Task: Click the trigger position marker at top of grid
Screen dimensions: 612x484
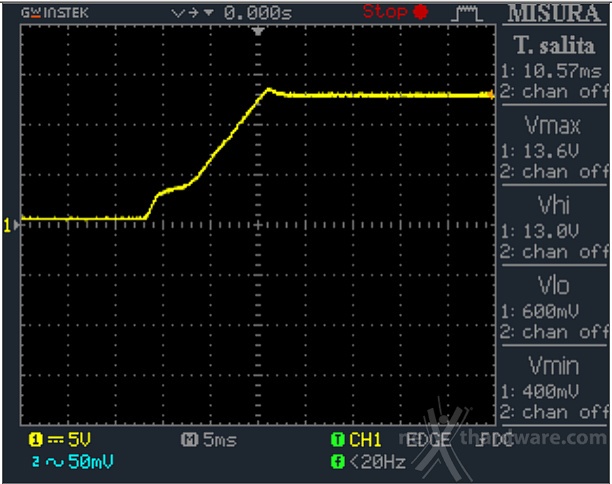Action: [x=258, y=31]
